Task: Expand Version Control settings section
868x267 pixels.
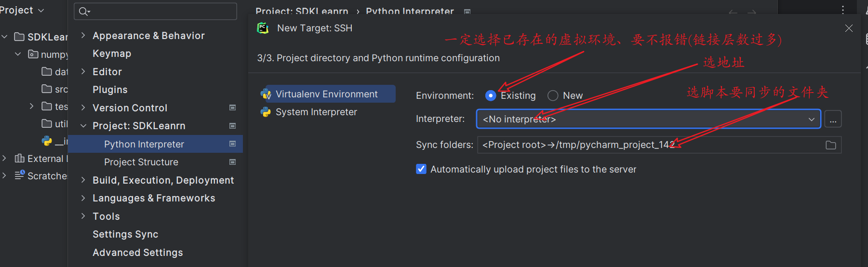Action: tap(83, 107)
